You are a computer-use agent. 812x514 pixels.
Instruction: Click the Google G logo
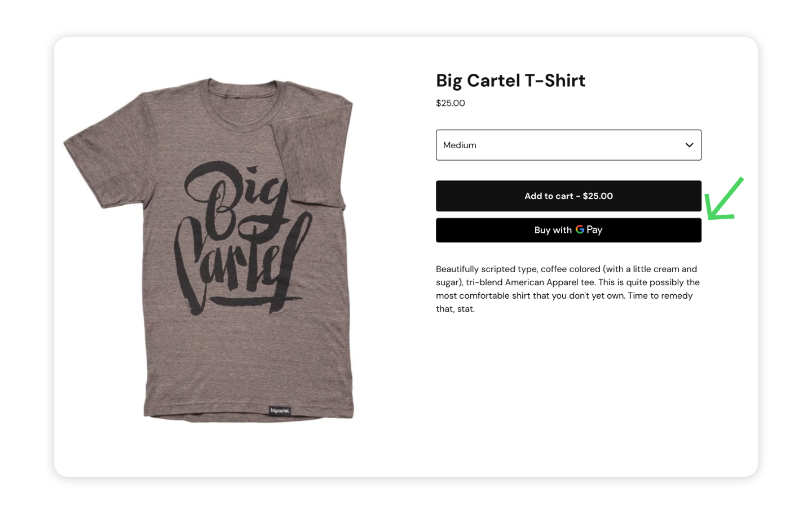coord(580,229)
